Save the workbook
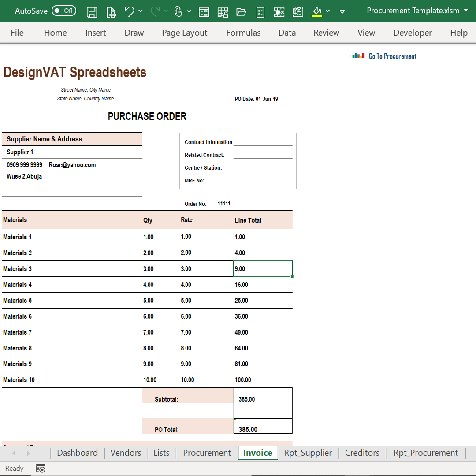The width and height of the screenshot is (476, 476). click(x=92, y=11)
